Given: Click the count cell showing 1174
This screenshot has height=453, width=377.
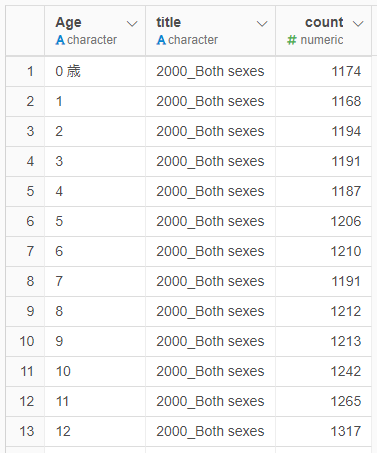Looking at the screenshot, I should 324,71.
